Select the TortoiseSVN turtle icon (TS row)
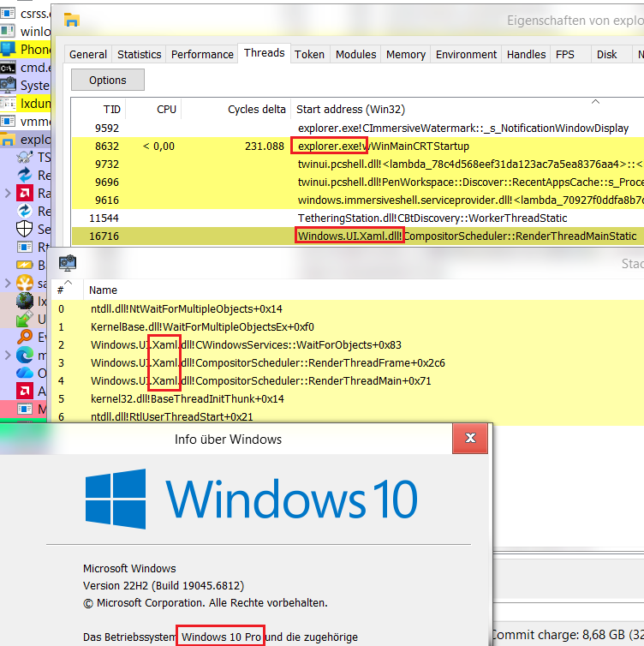The image size is (644, 646). [x=24, y=157]
